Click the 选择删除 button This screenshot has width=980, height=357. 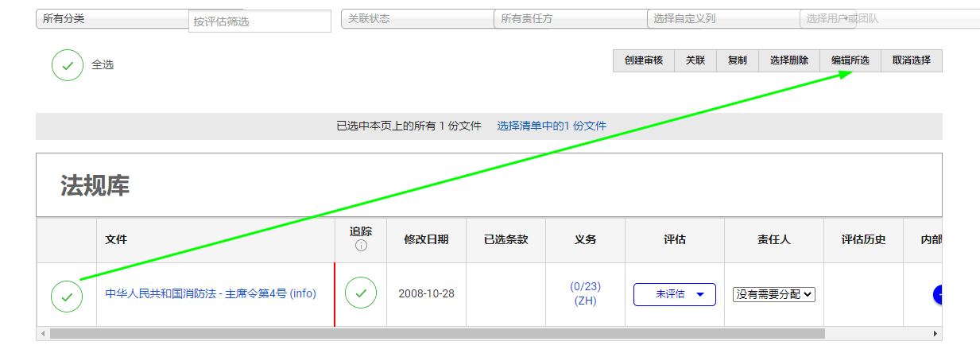(788, 60)
